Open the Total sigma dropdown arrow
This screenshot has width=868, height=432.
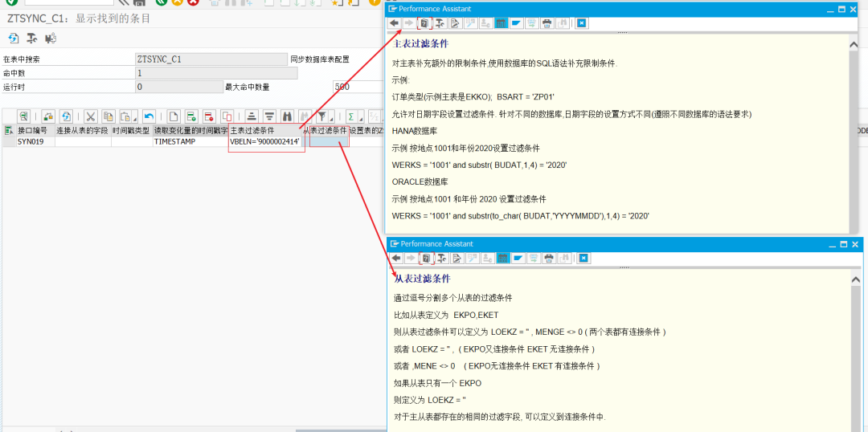[x=360, y=117]
